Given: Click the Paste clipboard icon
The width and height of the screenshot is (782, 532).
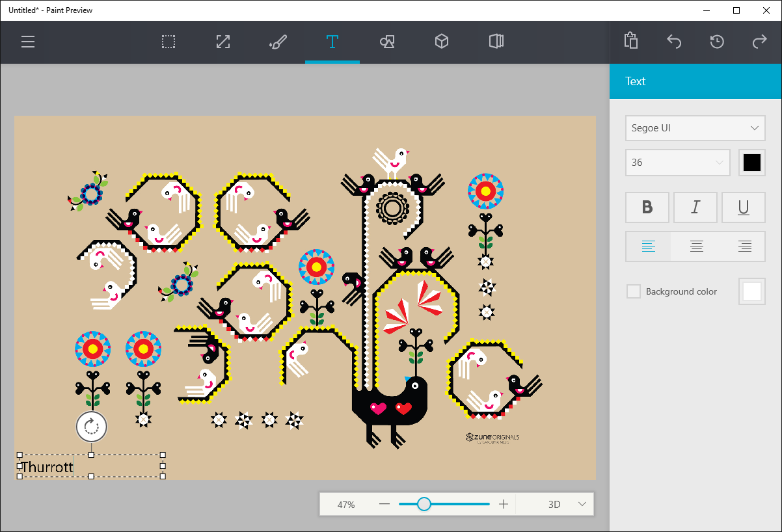Looking at the screenshot, I should point(630,41).
